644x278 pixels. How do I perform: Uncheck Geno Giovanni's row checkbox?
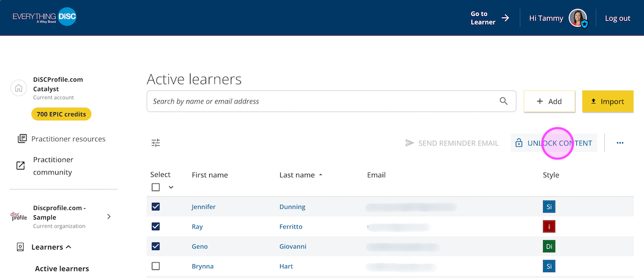[x=156, y=246]
